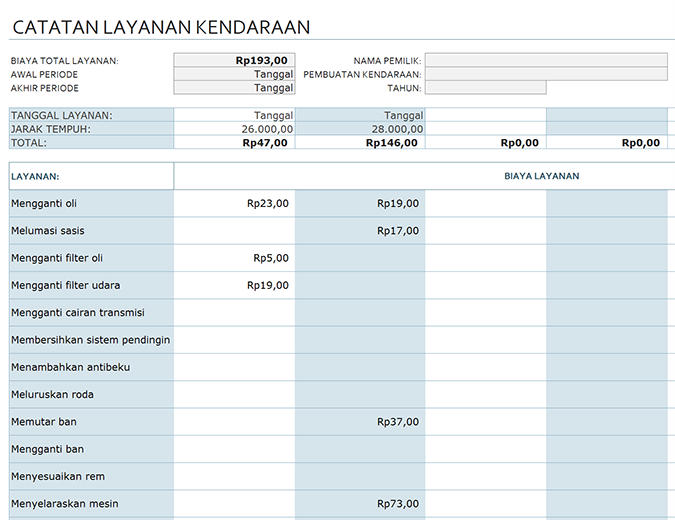
Task: Select the Rp37,00 Memutar ban cell
Action: [x=360, y=422]
